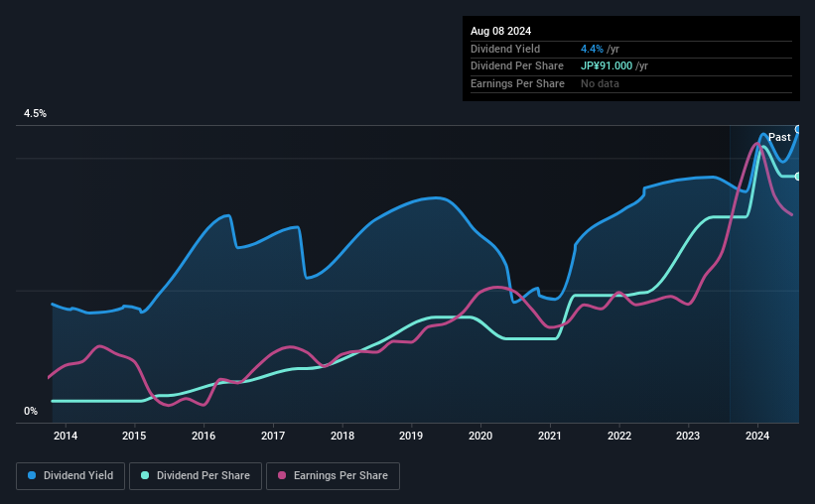The height and width of the screenshot is (504, 815).
Task: Select the 2020 x-axis label
Action: [x=480, y=436]
